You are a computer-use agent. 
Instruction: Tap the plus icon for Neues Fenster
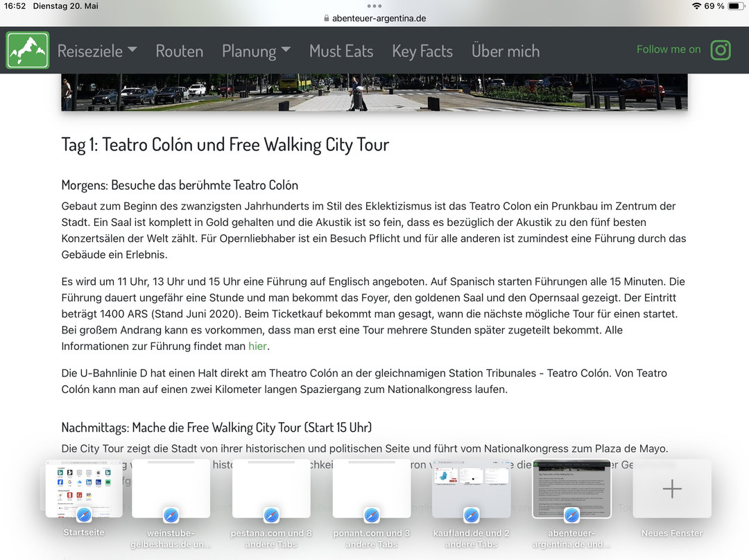[671, 489]
